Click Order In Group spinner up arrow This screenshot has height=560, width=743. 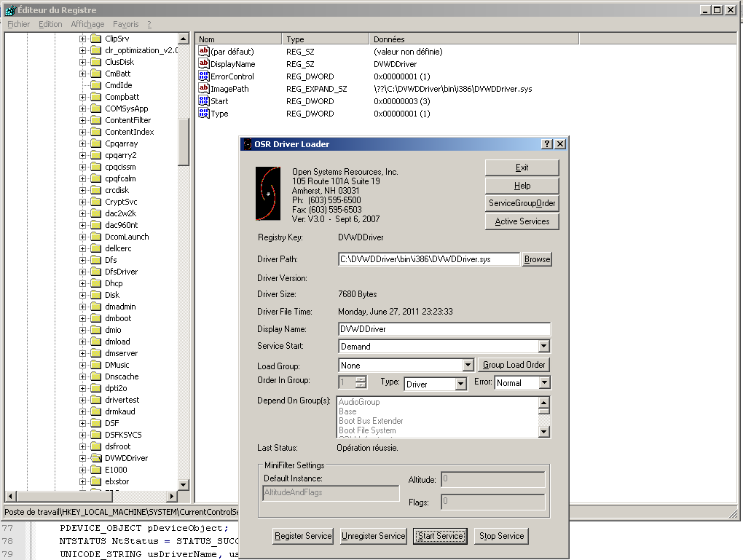pos(361,379)
